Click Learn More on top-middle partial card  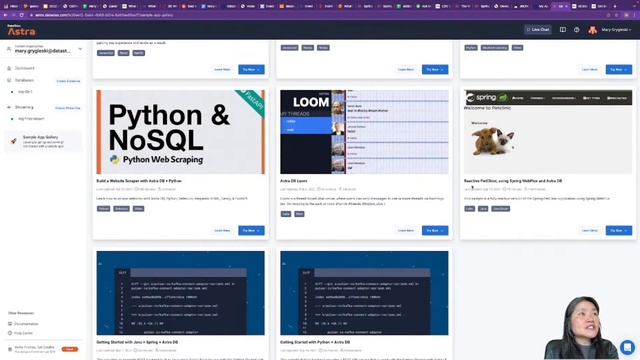pyautogui.click(x=406, y=69)
